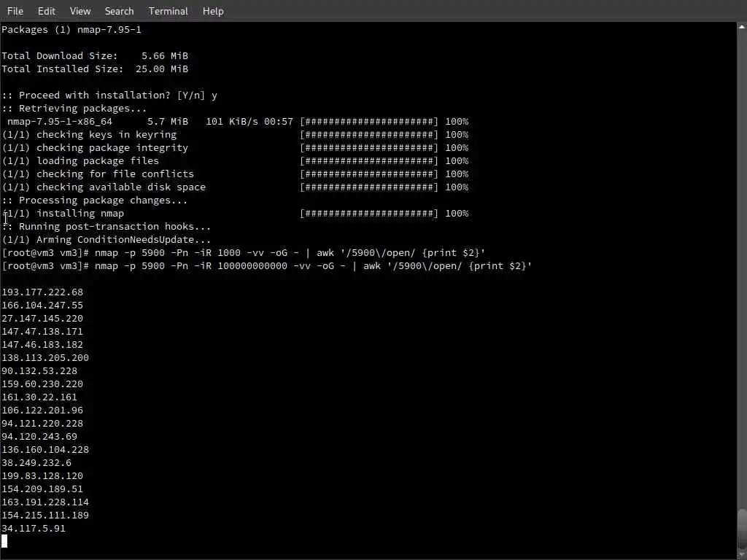Viewport: 747px width, 560px height.
Task: Click IP address 154.209.189.51
Action: 42,489
